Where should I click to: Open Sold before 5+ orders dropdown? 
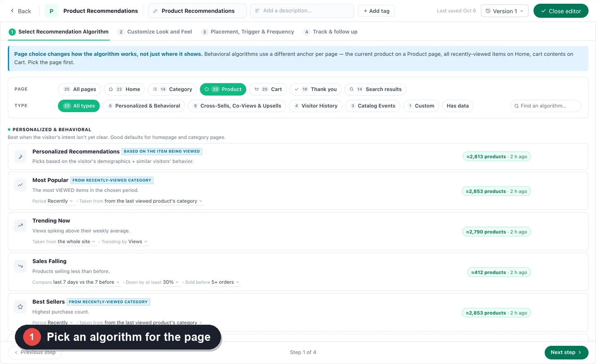(226, 283)
